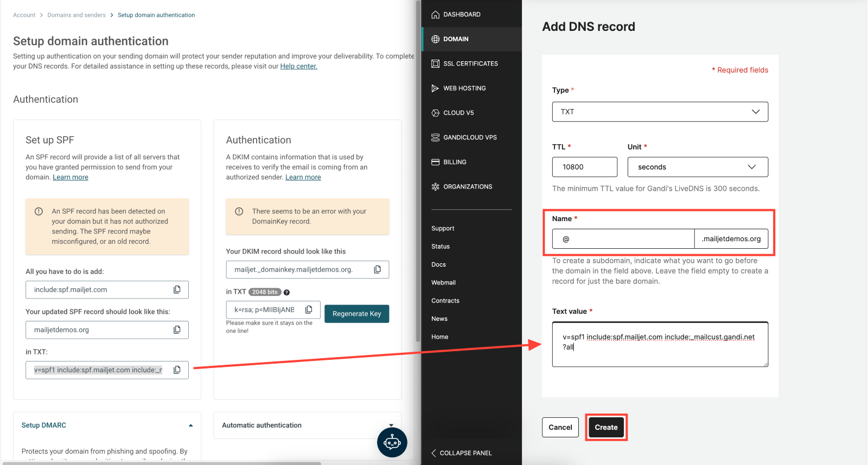The width and height of the screenshot is (868, 465).
Task: Open the chatbot assistant icon
Action: coord(392,442)
